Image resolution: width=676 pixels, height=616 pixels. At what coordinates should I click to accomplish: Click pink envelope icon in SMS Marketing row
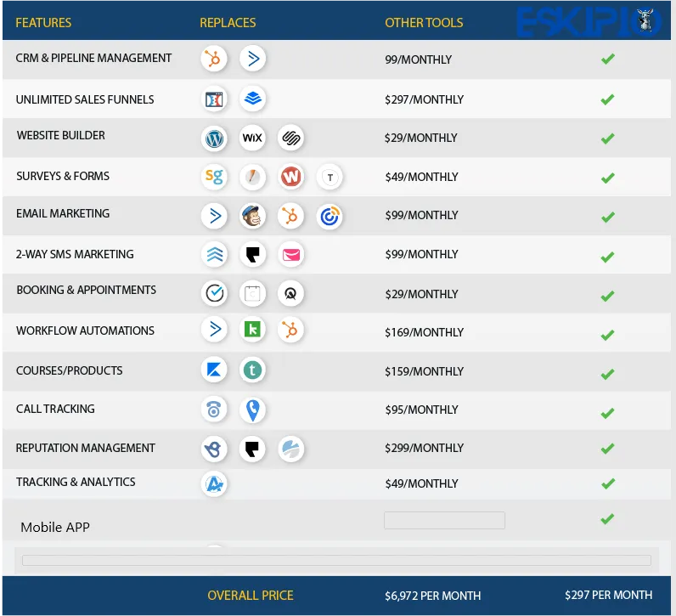pos(291,254)
